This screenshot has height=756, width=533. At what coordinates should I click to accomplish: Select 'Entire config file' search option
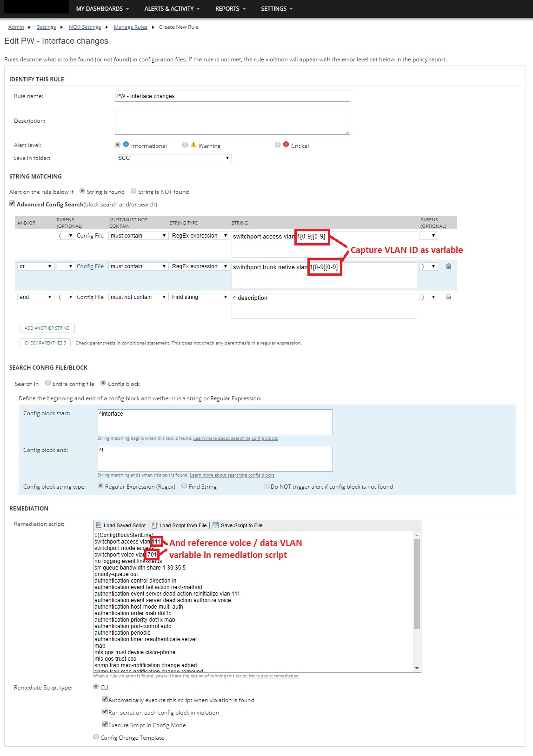(x=48, y=383)
